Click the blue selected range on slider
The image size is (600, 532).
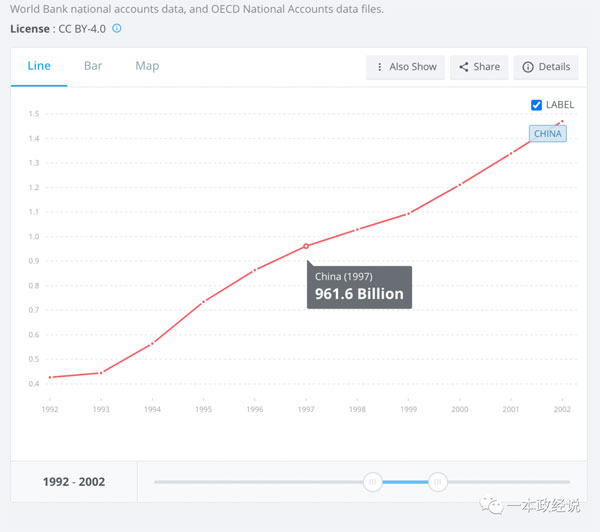(405, 482)
